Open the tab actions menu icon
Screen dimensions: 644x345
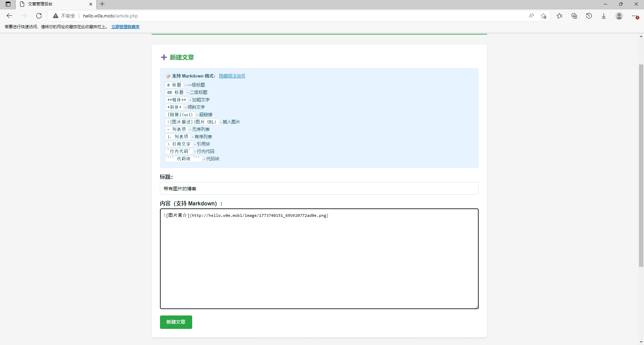click(8, 4)
